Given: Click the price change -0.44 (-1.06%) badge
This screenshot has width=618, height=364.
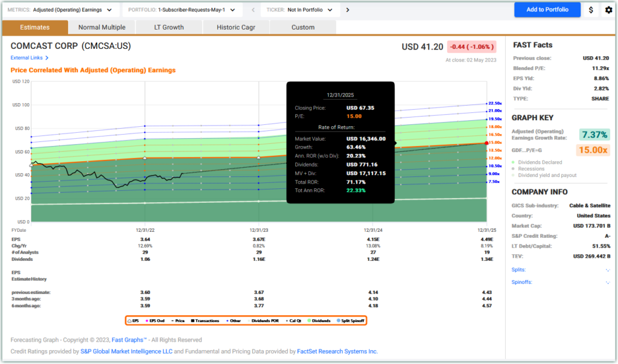Looking at the screenshot, I should 471,47.
